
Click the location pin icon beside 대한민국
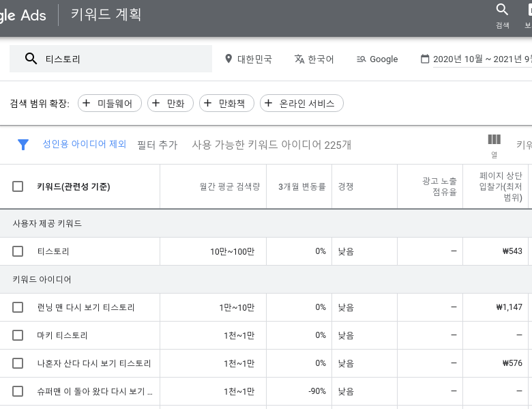[x=228, y=59]
